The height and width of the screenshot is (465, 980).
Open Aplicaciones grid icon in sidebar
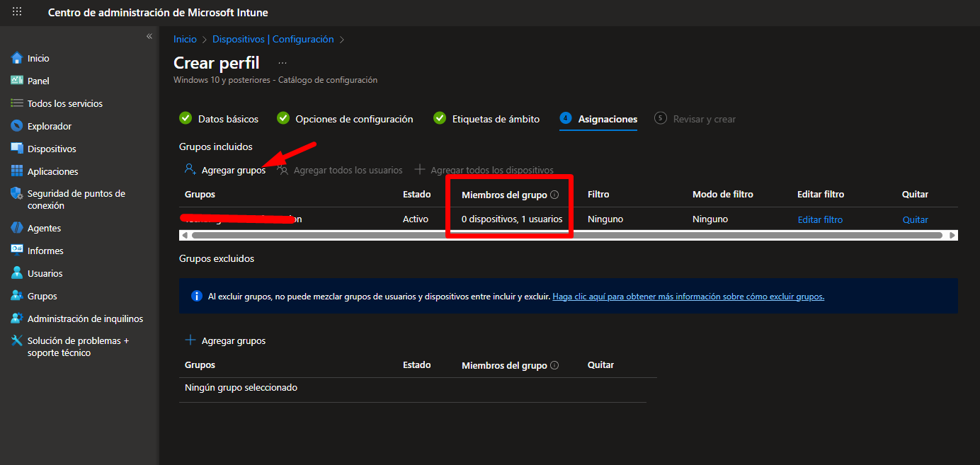point(18,171)
